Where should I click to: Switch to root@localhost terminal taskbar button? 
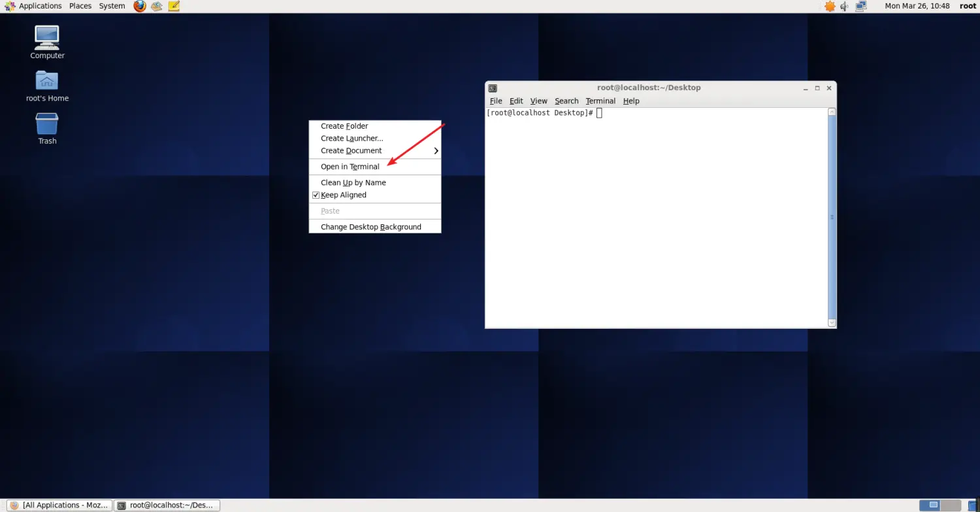167,505
